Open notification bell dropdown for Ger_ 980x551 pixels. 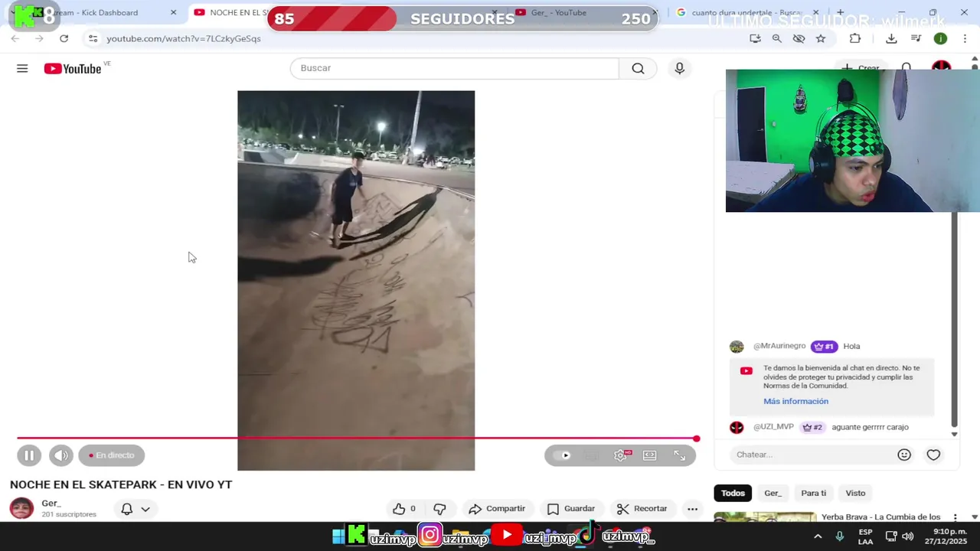136,509
